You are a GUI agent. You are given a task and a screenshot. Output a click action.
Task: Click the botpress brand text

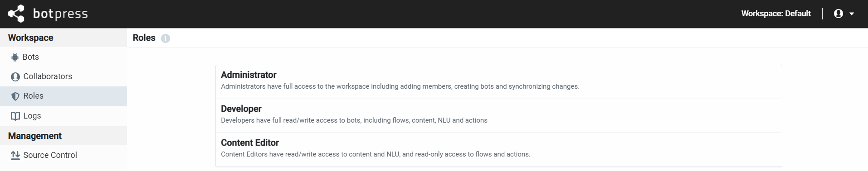pyautogui.click(x=60, y=14)
